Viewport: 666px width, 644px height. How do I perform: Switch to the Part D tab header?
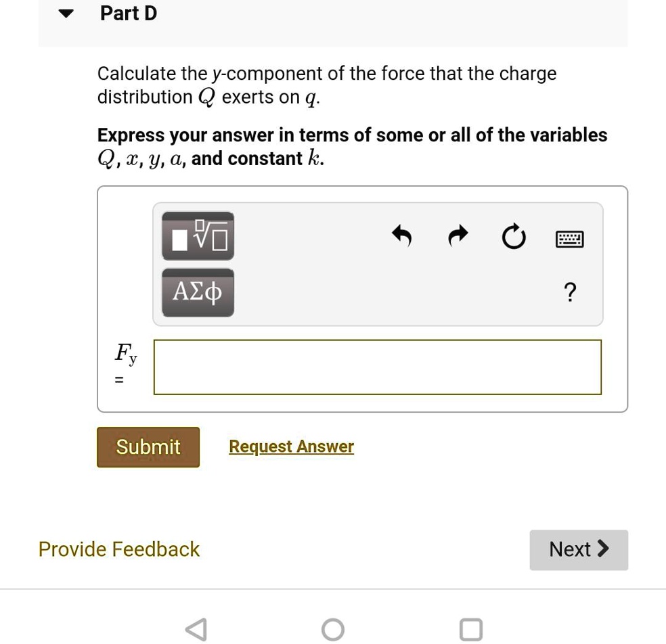pyautogui.click(x=128, y=13)
